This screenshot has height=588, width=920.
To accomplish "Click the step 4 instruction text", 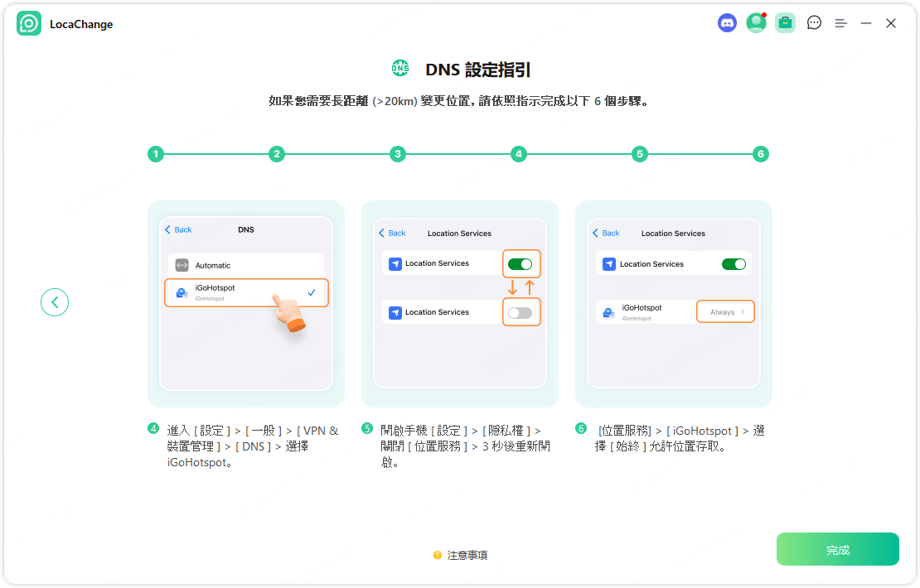I will pyautogui.click(x=253, y=446).
